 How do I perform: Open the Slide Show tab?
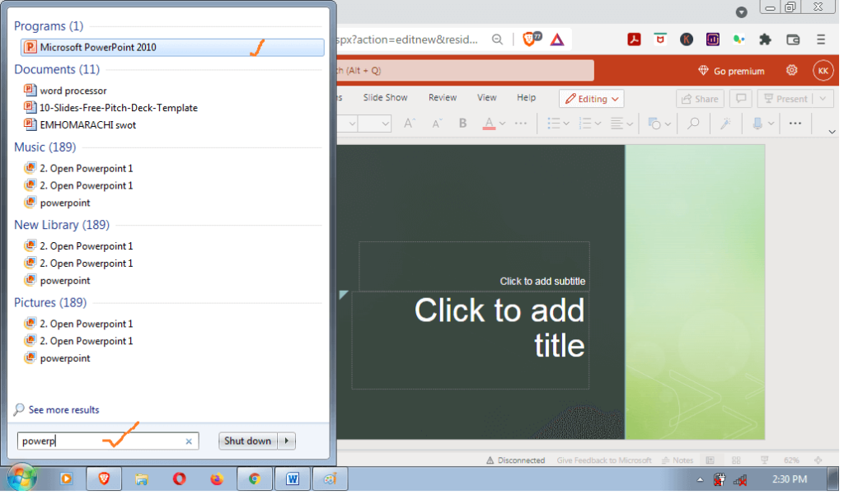pos(385,98)
